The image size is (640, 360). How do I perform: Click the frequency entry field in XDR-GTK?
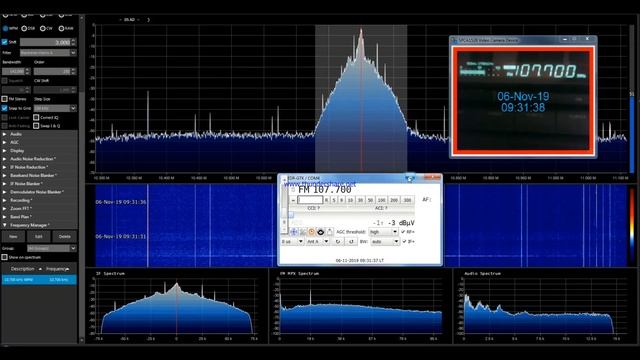click(310, 200)
